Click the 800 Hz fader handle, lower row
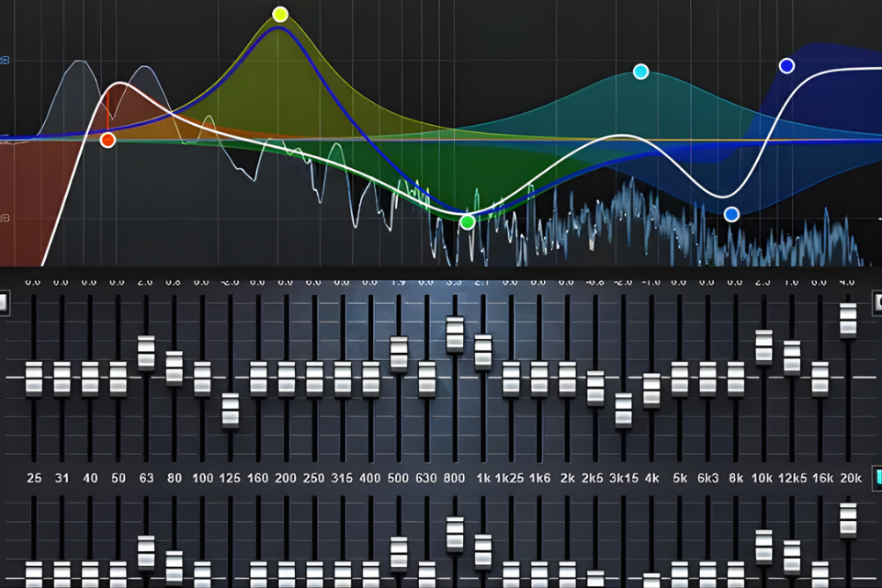This screenshot has width=882, height=588. [456, 534]
